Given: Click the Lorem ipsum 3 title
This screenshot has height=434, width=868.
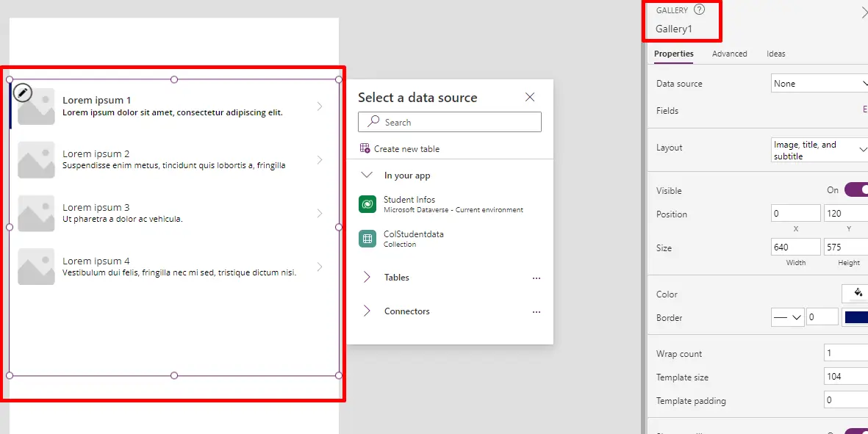Looking at the screenshot, I should (96, 207).
